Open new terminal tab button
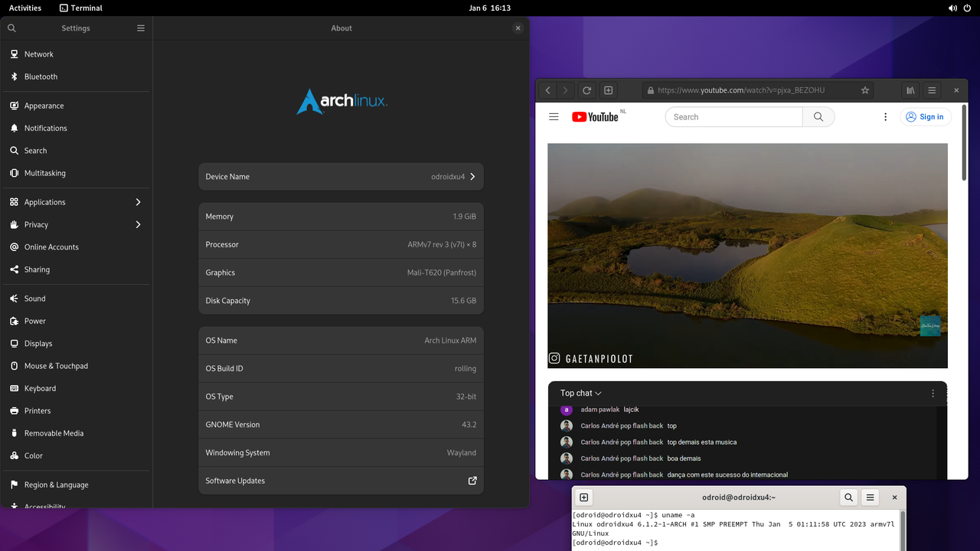 pos(583,497)
